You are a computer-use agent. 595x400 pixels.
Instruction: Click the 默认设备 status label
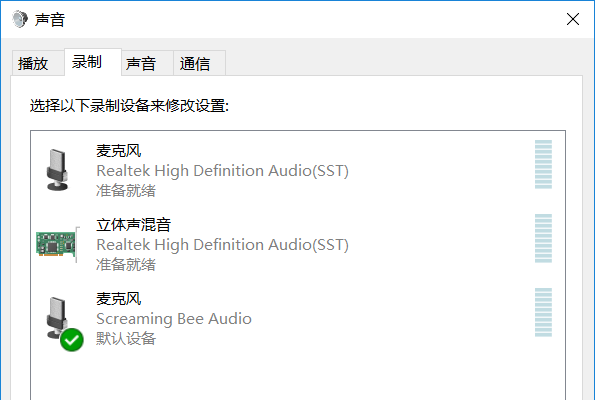(126, 339)
